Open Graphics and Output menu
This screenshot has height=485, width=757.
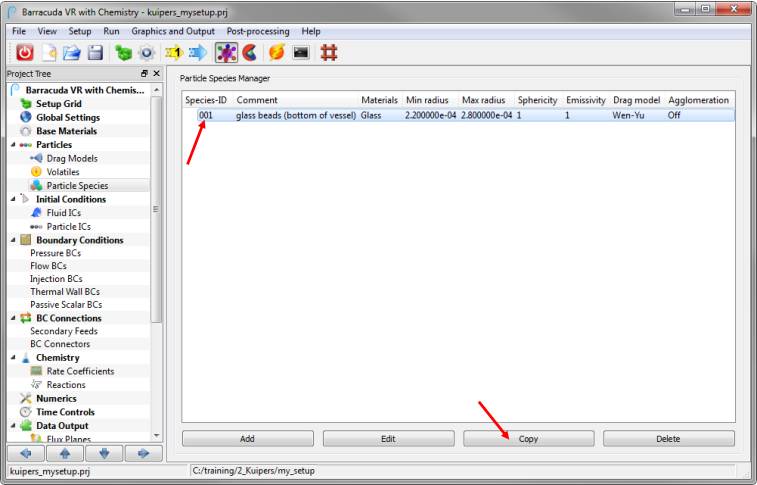173,31
